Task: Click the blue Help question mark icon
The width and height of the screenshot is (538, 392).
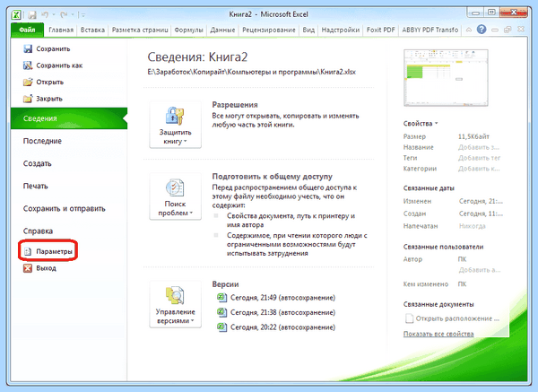Action: (x=482, y=30)
